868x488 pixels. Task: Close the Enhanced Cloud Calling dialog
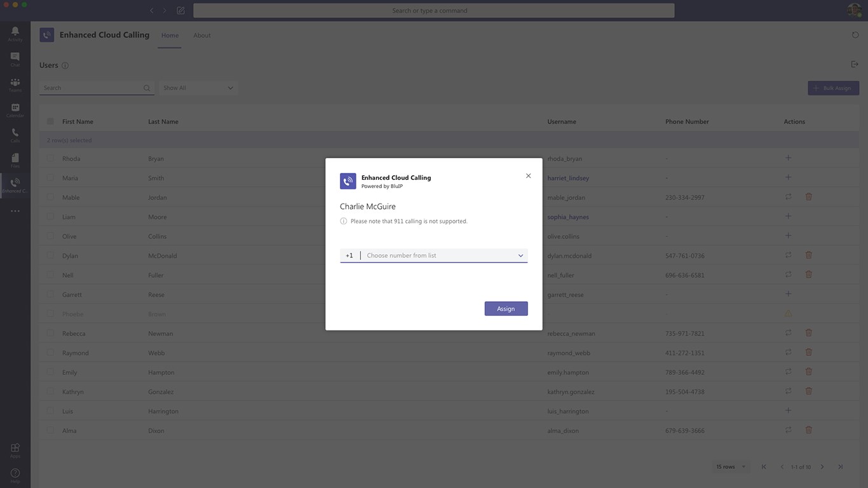pos(528,176)
